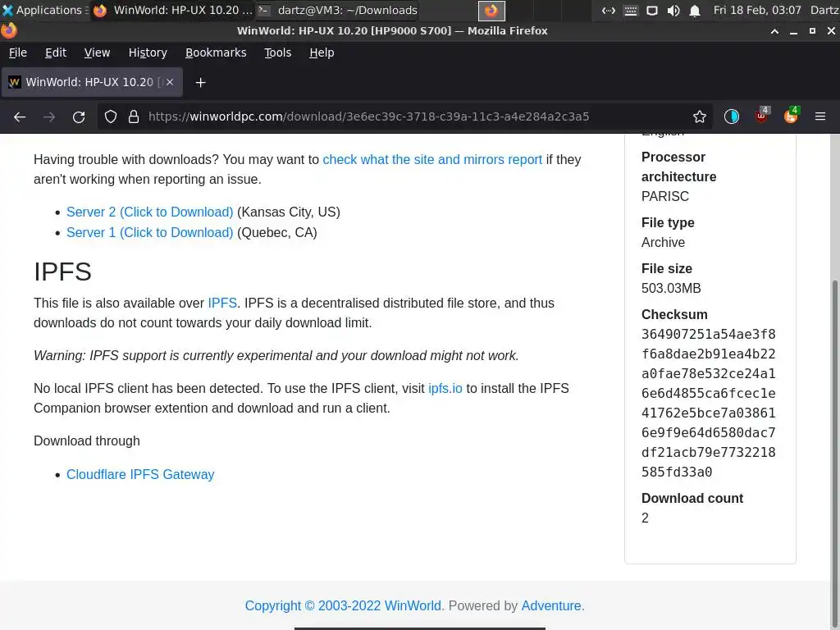Viewport: 840px width, 630px height.
Task: Bookmark this page with the star
Action: (x=700, y=116)
